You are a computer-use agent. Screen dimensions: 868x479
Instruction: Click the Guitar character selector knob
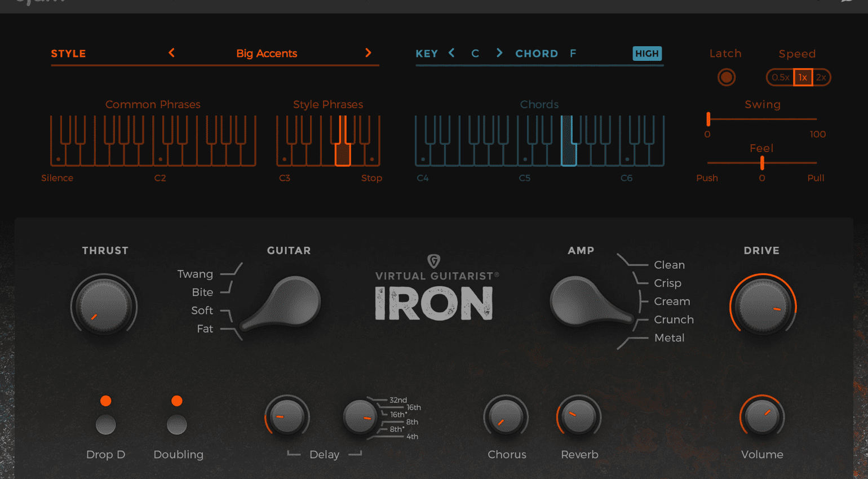tap(290, 301)
